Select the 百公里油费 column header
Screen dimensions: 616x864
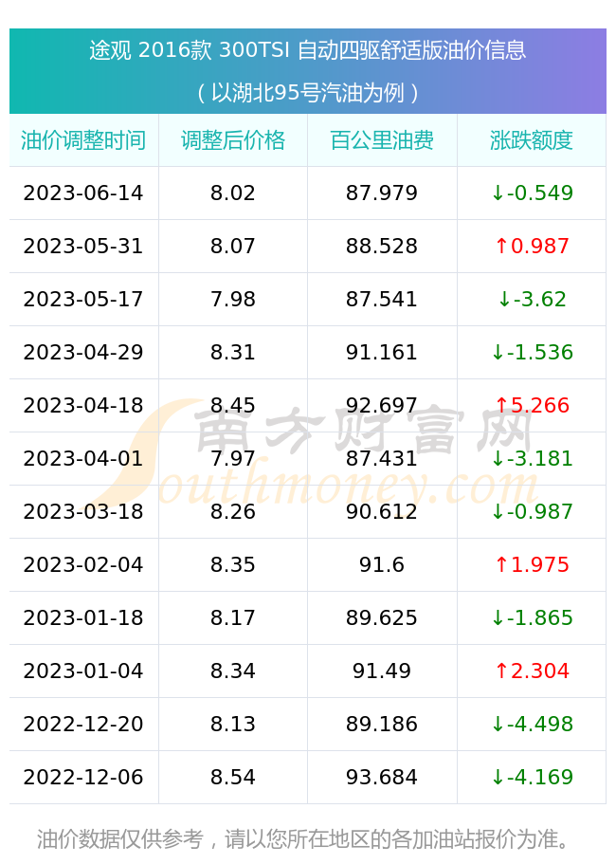tap(382, 140)
